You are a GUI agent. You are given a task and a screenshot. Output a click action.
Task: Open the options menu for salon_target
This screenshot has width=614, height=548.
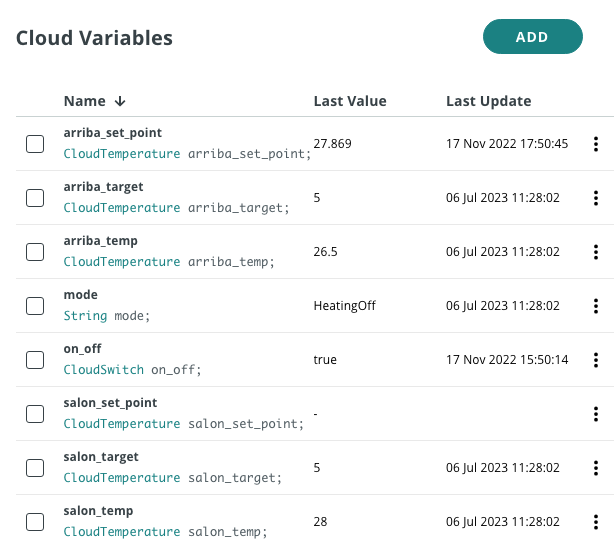pyautogui.click(x=596, y=468)
